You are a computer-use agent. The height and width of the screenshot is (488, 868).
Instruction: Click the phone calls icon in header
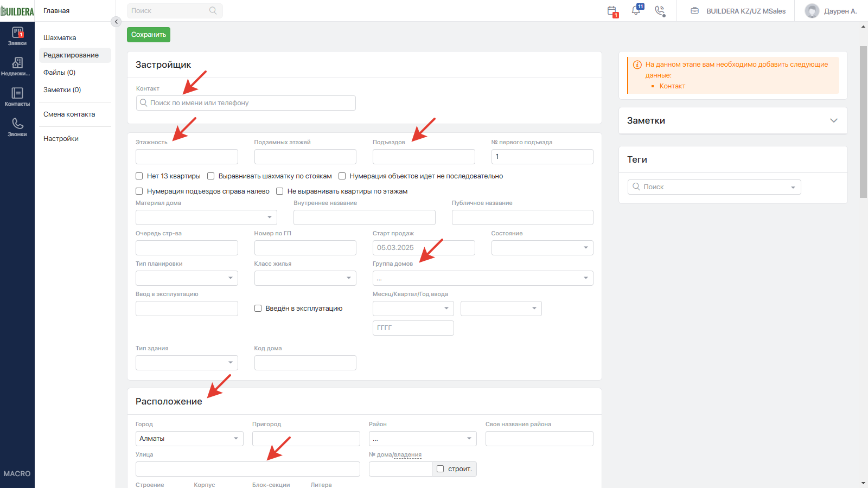point(660,11)
